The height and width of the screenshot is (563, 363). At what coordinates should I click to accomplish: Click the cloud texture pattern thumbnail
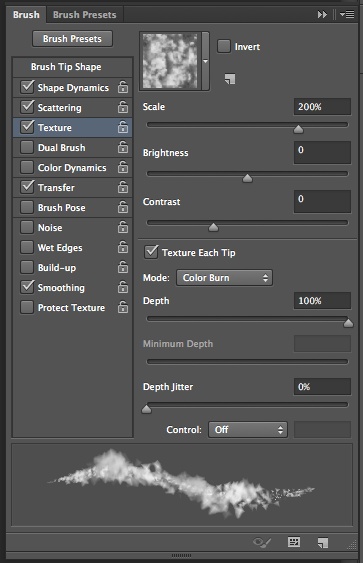(170, 61)
